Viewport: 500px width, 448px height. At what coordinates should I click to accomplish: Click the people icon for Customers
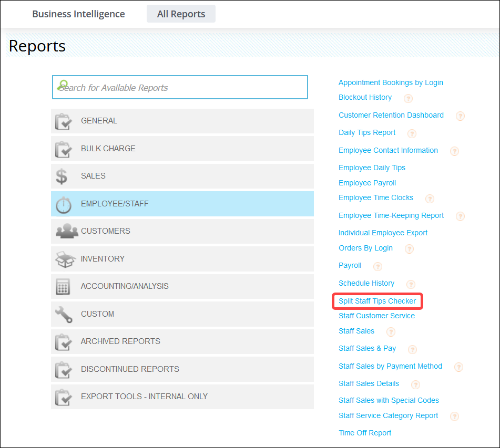pos(66,232)
